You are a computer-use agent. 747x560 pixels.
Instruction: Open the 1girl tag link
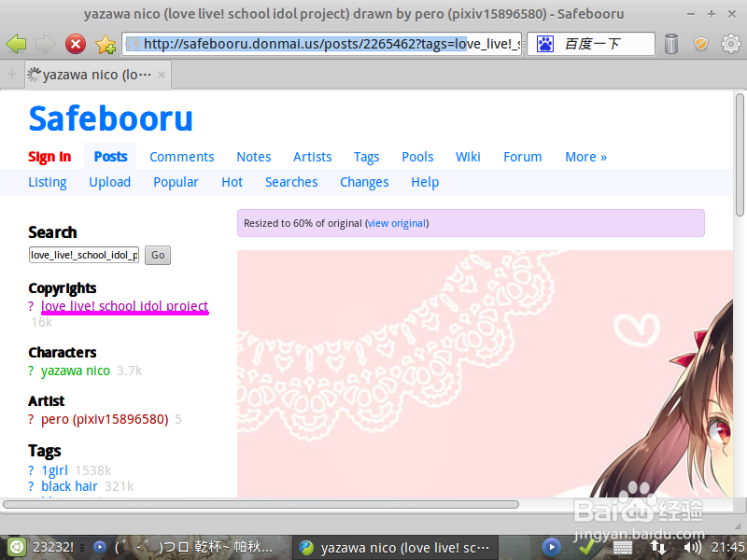pos(55,470)
